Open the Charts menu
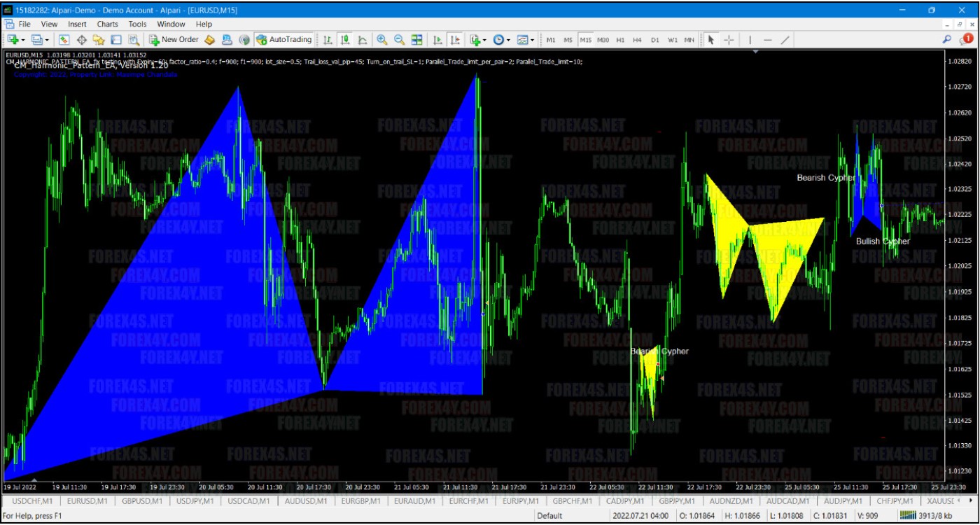This screenshot has height=525, width=980. click(108, 24)
